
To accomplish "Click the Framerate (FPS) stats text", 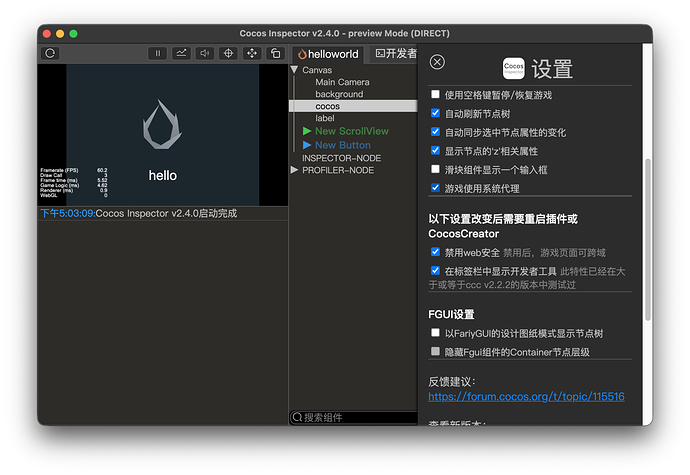I will [59, 170].
